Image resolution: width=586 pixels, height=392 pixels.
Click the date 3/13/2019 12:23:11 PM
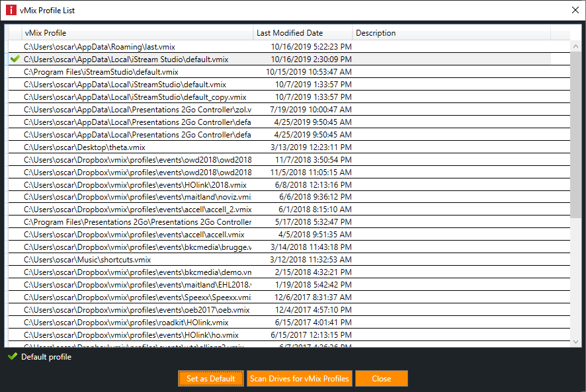(x=311, y=147)
